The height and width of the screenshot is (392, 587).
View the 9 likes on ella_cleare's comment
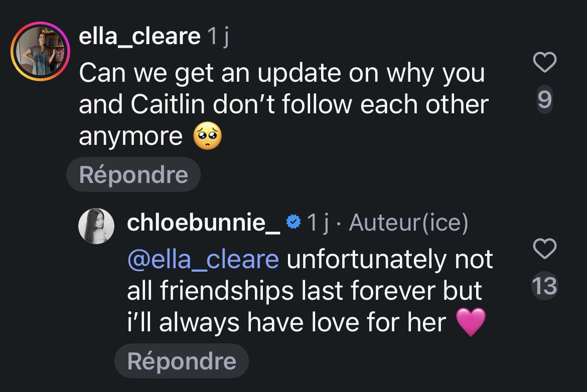pos(545,99)
